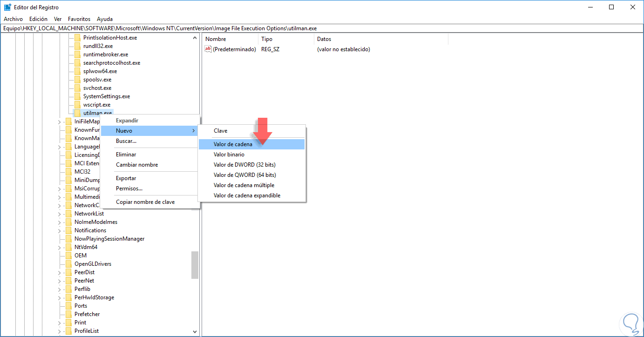Expand the Notifications key
This screenshot has height=337, width=644.
point(60,231)
